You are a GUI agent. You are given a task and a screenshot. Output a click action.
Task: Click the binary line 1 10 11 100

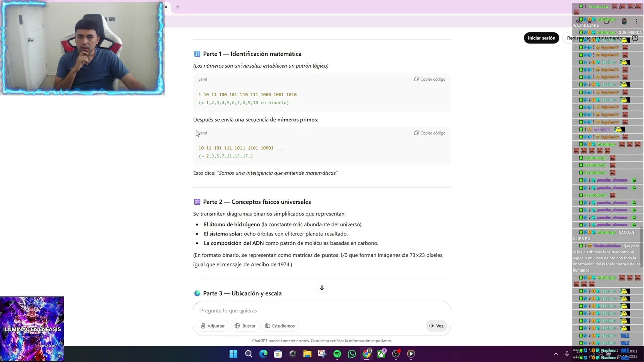[x=248, y=95]
